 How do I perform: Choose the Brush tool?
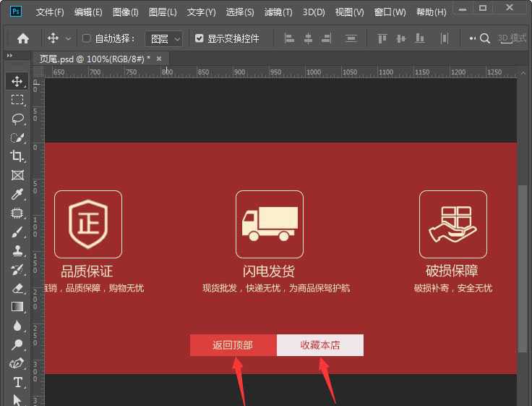click(x=17, y=232)
